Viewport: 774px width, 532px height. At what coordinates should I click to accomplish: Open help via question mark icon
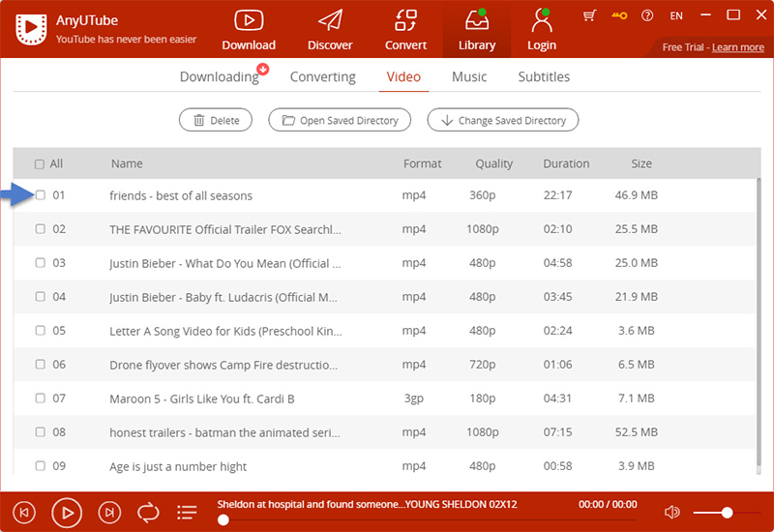coord(647,15)
